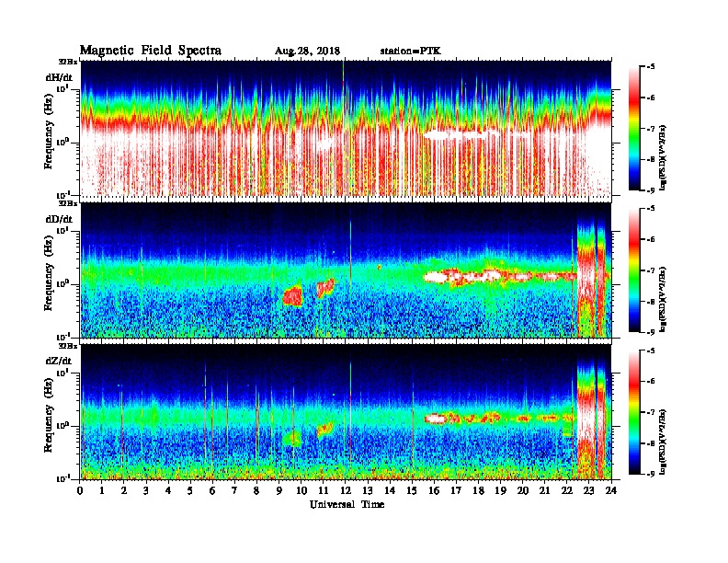Click the white emission band near 16 UT in dD/dt
This screenshot has width=728, height=563.
[437, 277]
